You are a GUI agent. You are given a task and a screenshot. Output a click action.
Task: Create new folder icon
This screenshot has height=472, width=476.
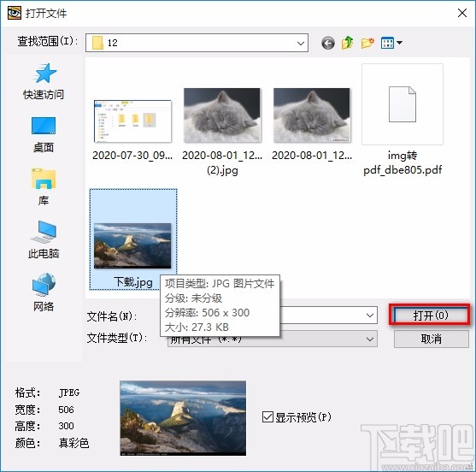[367, 43]
